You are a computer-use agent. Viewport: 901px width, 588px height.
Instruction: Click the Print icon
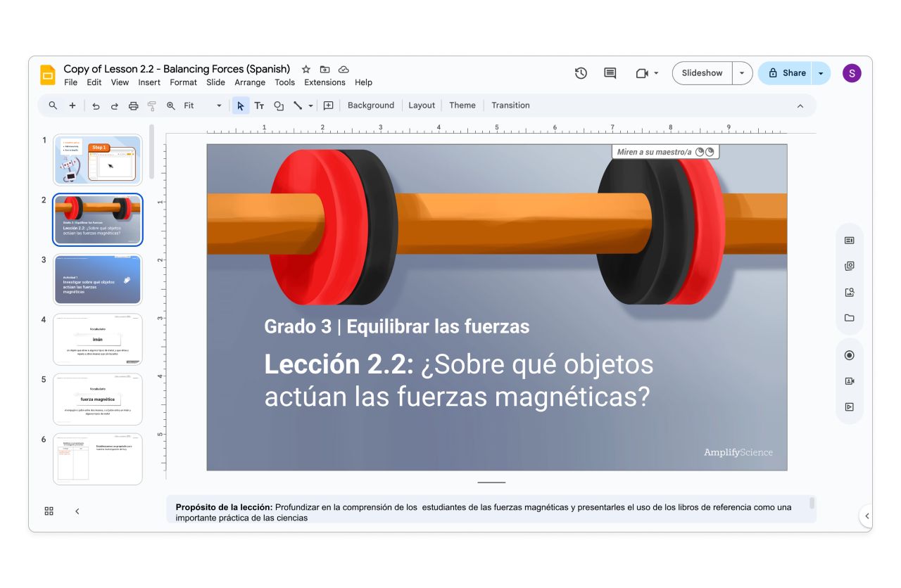[x=133, y=105]
